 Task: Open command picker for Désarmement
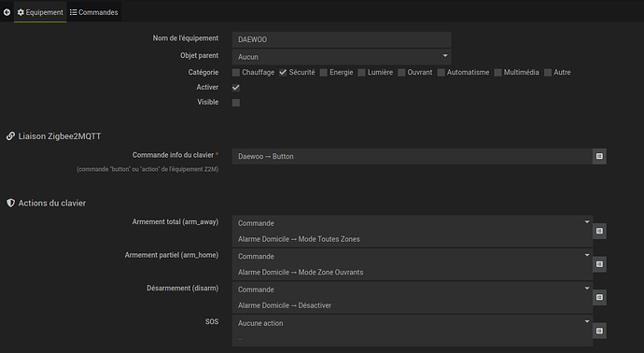point(599,297)
